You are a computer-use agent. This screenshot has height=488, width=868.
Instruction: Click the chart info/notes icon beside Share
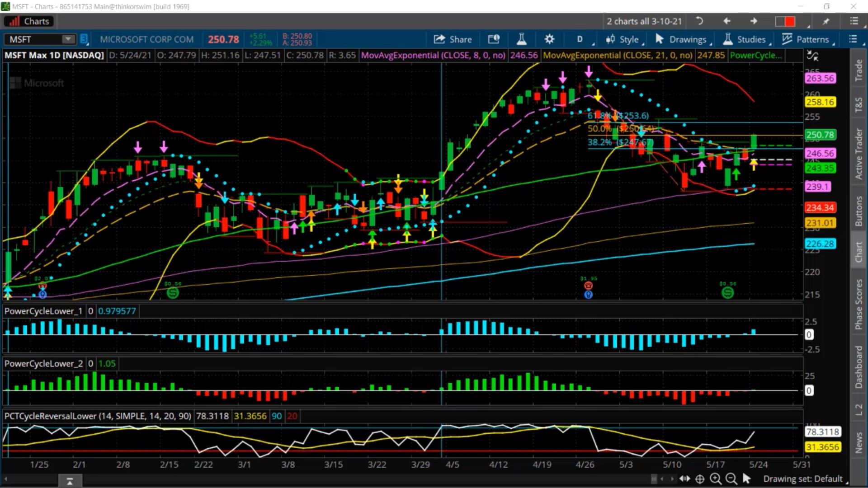[494, 39]
